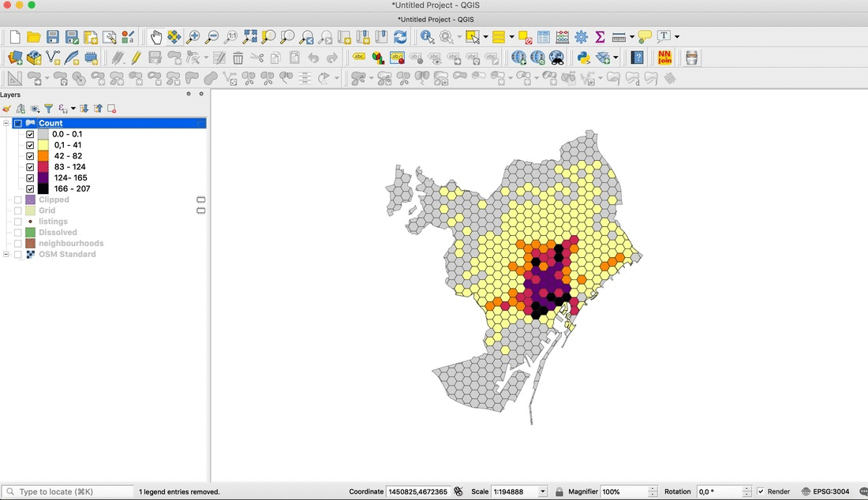Click the Rotation value field
Image resolution: width=868 pixels, height=500 pixels.
pyautogui.click(x=720, y=491)
